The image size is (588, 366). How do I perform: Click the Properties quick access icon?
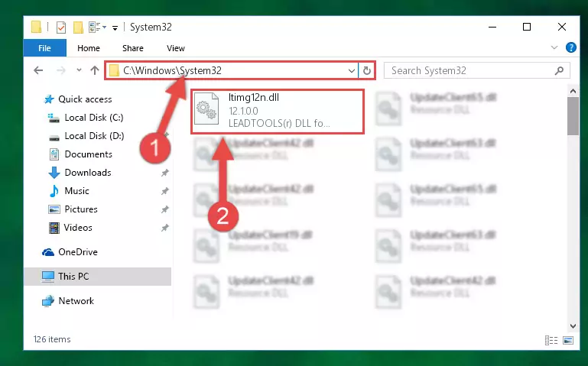[x=60, y=27]
